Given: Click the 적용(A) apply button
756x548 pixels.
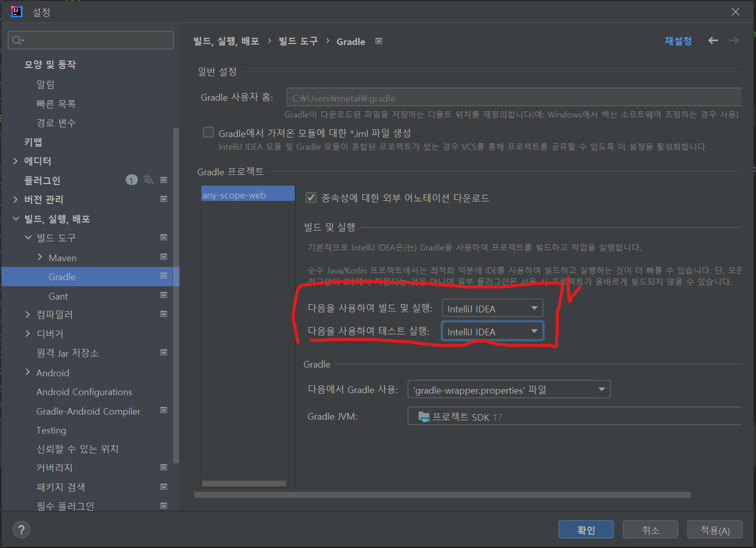Looking at the screenshot, I should [x=715, y=530].
